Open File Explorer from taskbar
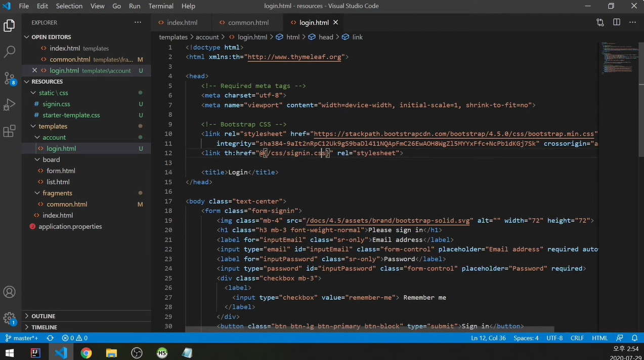The height and width of the screenshot is (360, 644). tap(111, 353)
